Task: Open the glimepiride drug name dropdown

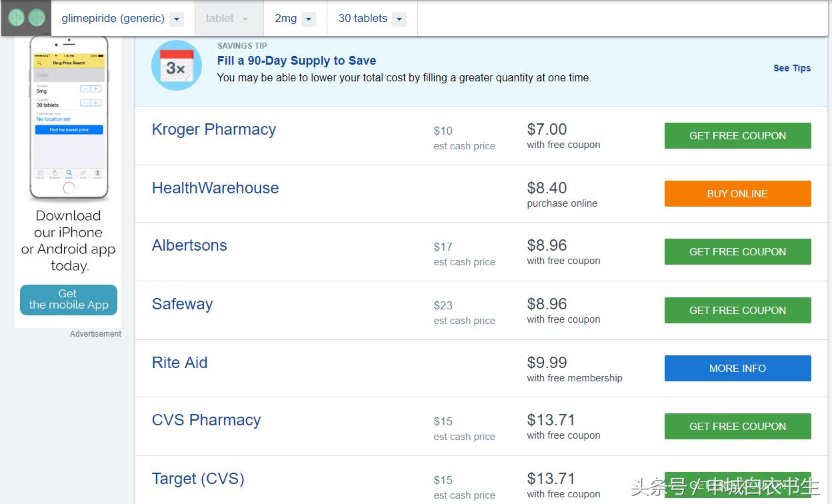Action: click(x=176, y=19)
